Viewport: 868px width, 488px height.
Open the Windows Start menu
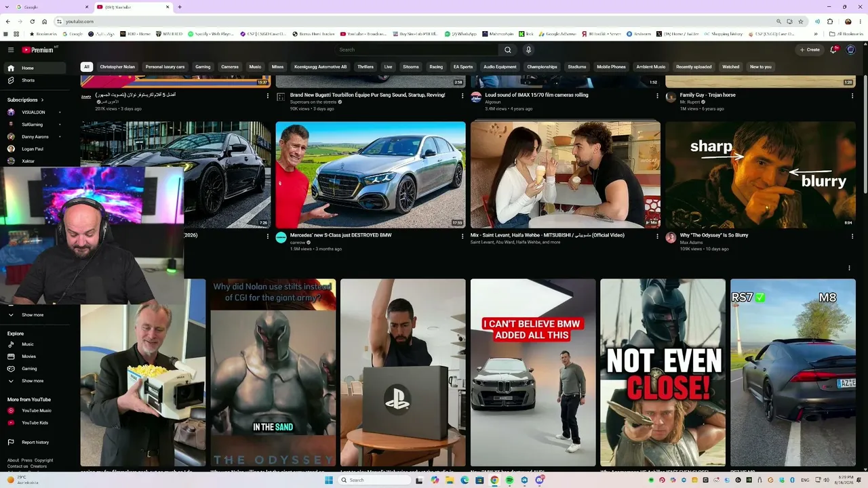pos(329,480)
